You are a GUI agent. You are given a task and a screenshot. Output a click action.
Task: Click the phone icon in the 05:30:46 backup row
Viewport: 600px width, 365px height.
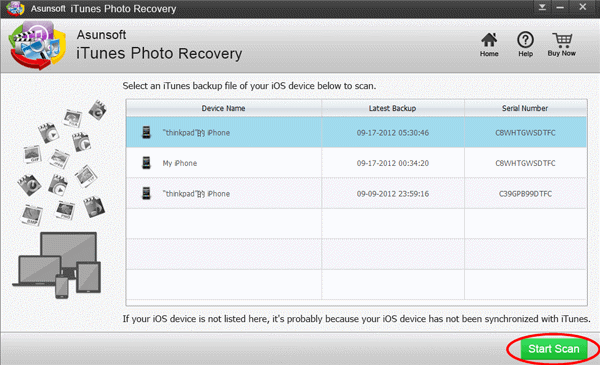pos(146,132)
